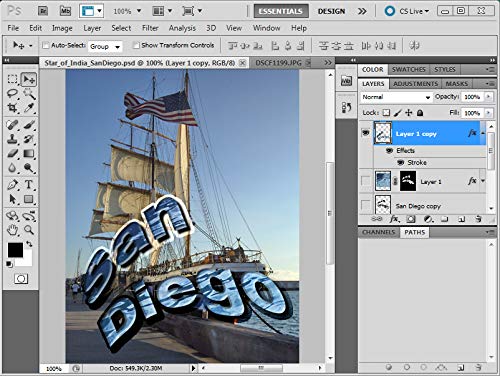Enable Show Transform Controls checkbox

pyautogui.click(x=136, y=45)
